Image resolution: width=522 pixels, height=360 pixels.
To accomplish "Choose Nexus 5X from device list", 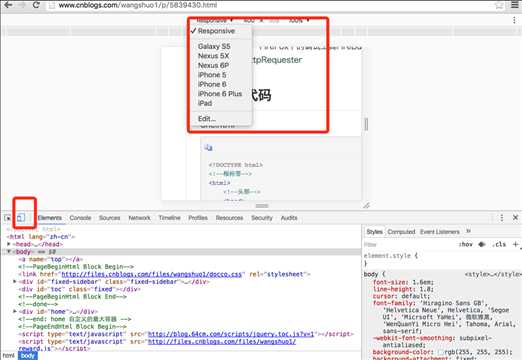I will [x=213, y=56].
